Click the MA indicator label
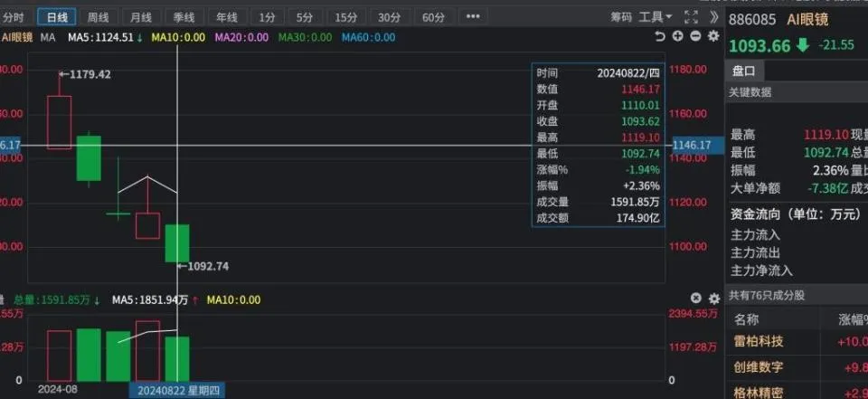 [48, 38]
